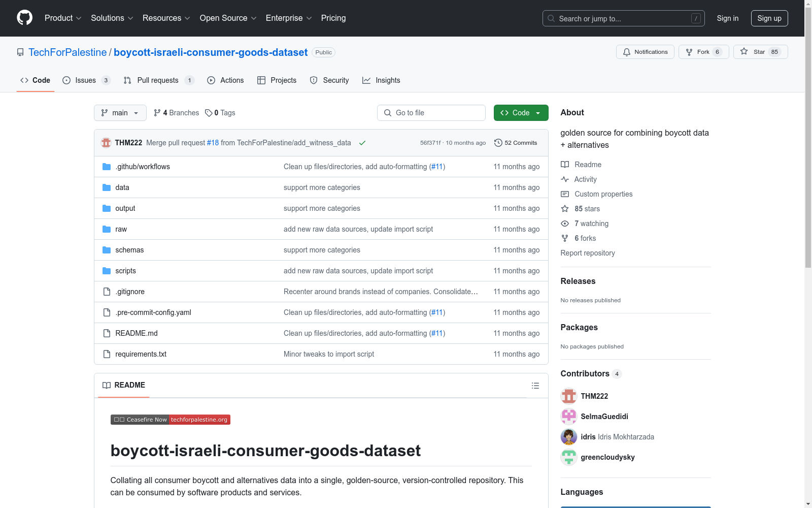812x508 pixels.
Task: Open pull request #18 link
Action: (213, 143)
